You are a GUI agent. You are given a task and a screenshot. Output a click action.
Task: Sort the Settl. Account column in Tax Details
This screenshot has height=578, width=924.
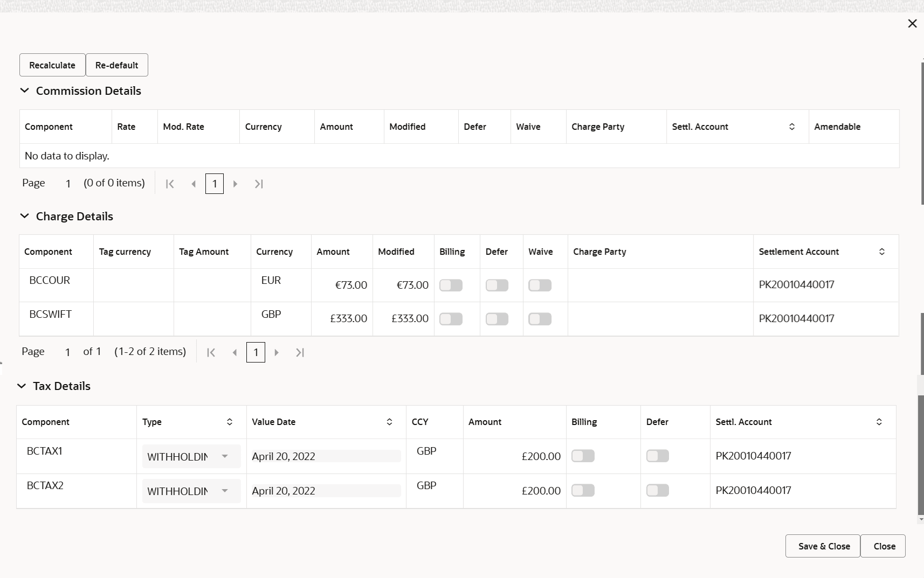click(x=879, y=422)
